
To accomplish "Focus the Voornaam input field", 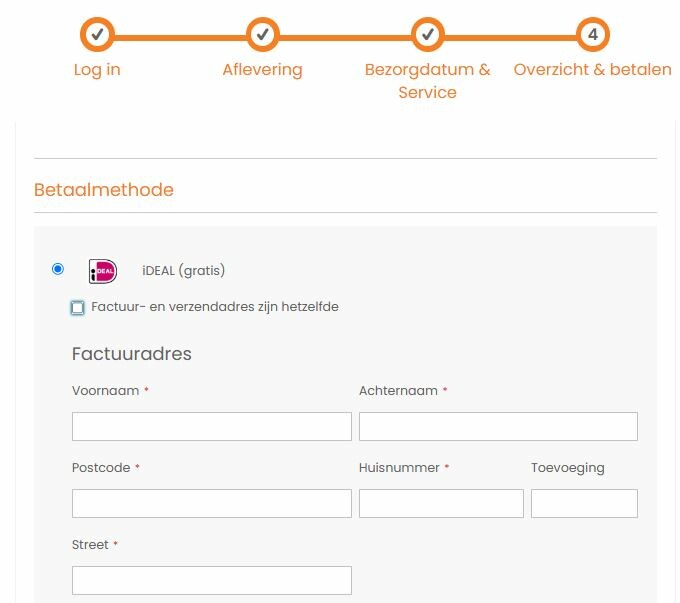I will click(212, 426).
